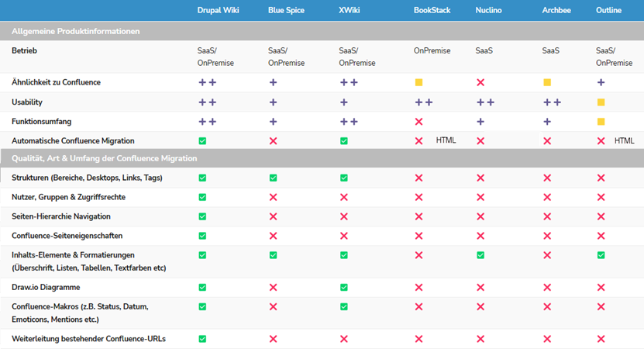
Task: Click Archbee's SaaS value in the Betrieb row
Action: (550, 50)
